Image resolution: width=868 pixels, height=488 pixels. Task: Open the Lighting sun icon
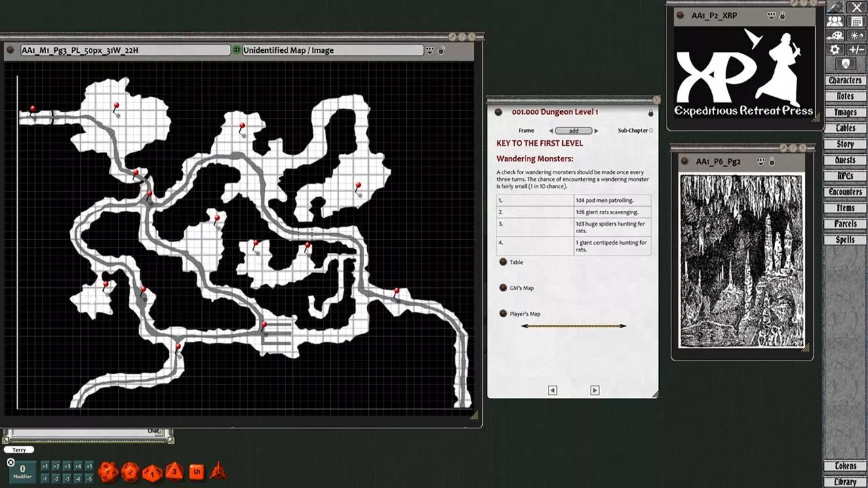pos(856,35)
